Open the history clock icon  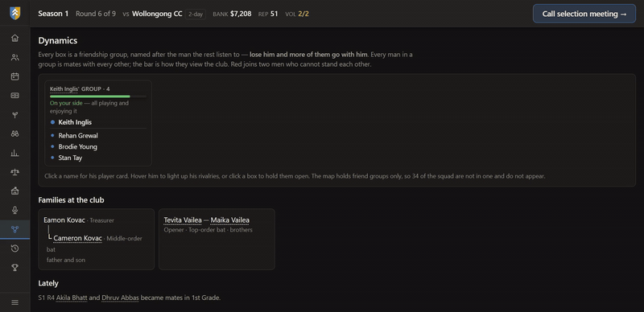click(x=14, y=248)
